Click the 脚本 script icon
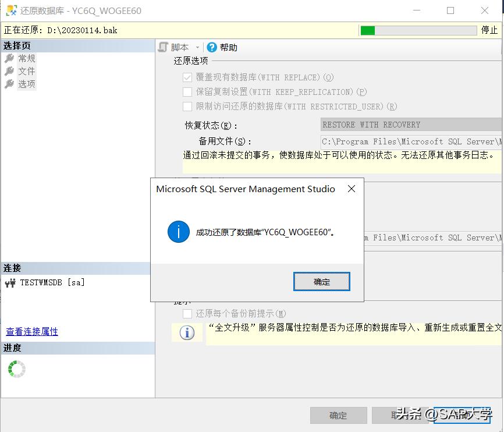This screenshot has width=504, height=432. [164, 47]
